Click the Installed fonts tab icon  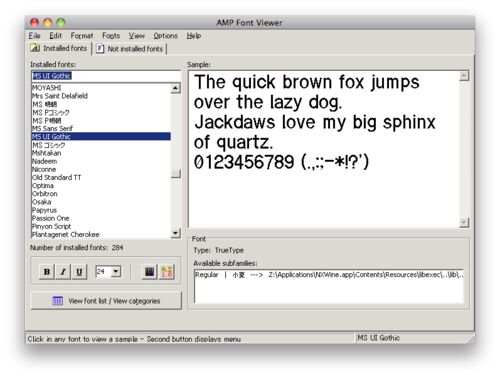tap(35, 48)
